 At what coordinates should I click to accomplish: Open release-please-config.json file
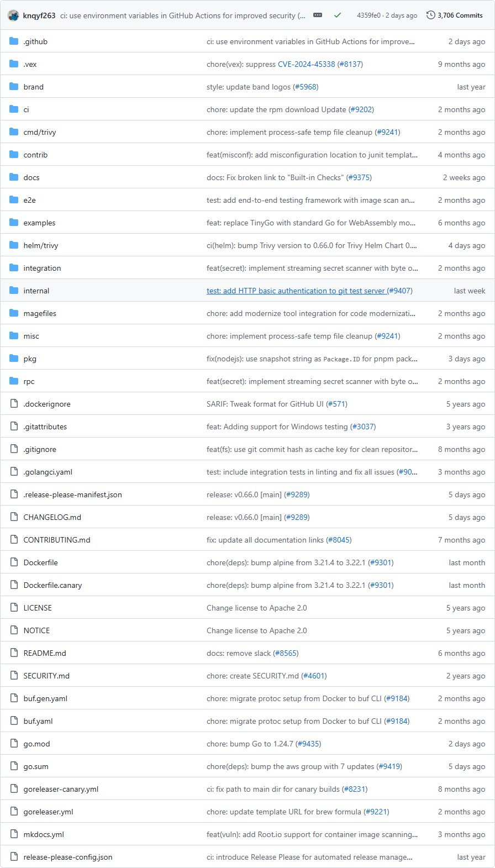(x=68, y=857)
